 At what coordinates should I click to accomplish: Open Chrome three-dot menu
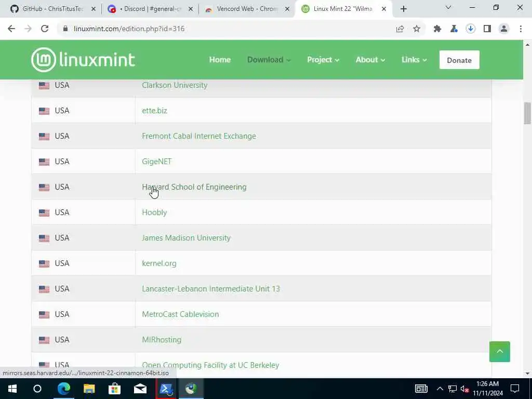tap(521, 29)
